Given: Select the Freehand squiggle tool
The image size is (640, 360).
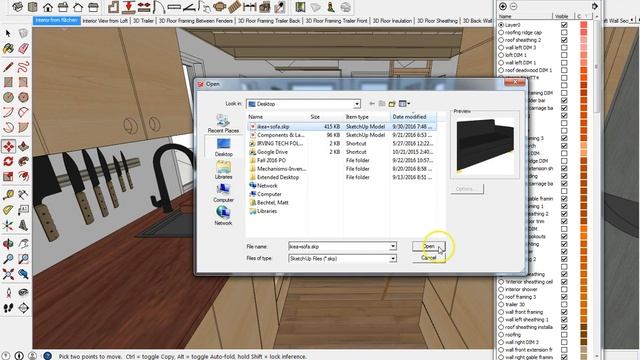Looking at the screenshot, I should point(23,66).
